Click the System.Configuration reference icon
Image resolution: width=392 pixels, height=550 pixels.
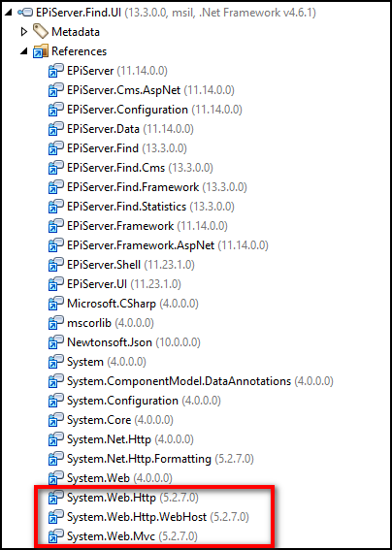point(56,401)
